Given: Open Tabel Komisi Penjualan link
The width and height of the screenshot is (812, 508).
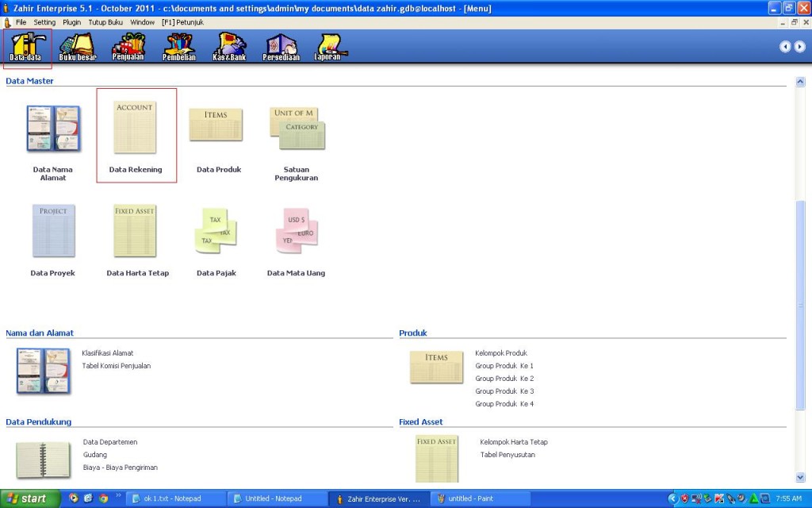Looking at the screenshot, I should click(117, 366).
